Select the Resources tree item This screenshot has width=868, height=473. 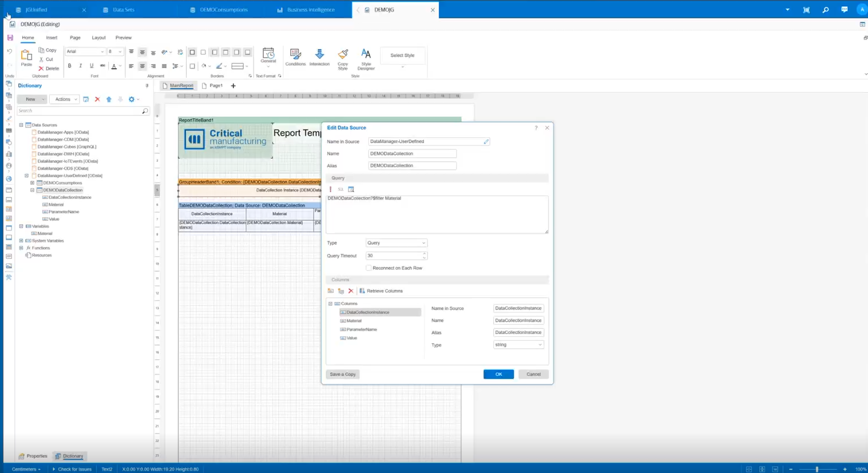pos(38,255)
